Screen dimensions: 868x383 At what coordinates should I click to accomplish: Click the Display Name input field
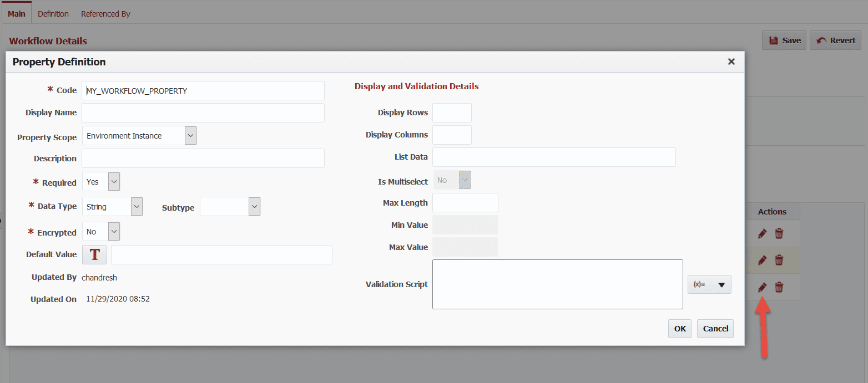coord(203,113)
